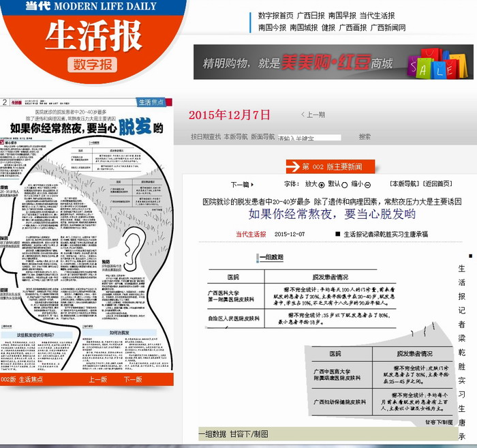Click the article title 如果你经常熬夜，要当心脱发哟
Screen dimensions: 477x448
(332, 214)
